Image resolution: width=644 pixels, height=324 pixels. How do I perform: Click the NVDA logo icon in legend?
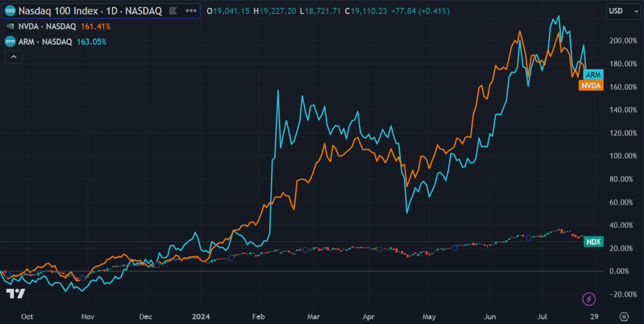(10, 26)
